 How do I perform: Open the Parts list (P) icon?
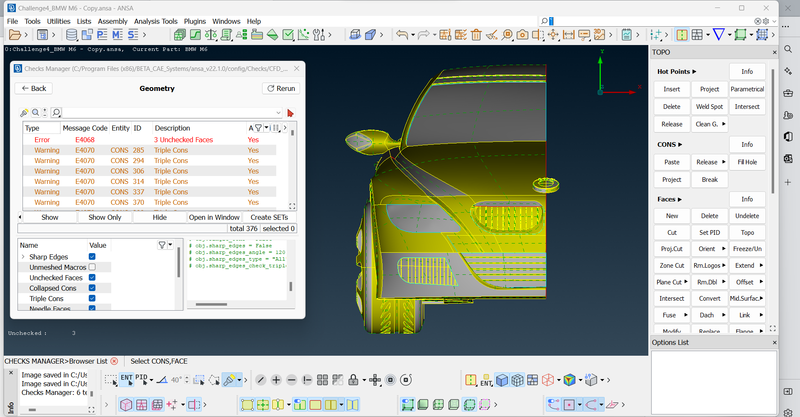[102, 35]
